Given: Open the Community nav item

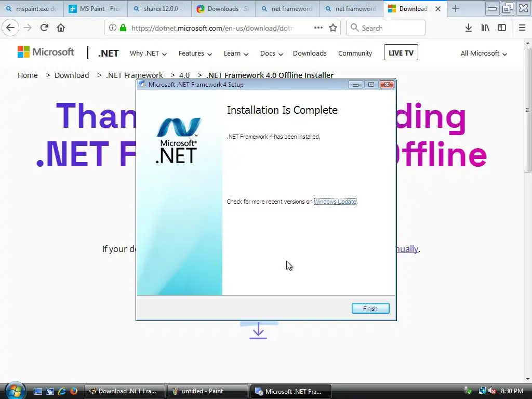Looking at the screenshot, I should click(355, 54).
